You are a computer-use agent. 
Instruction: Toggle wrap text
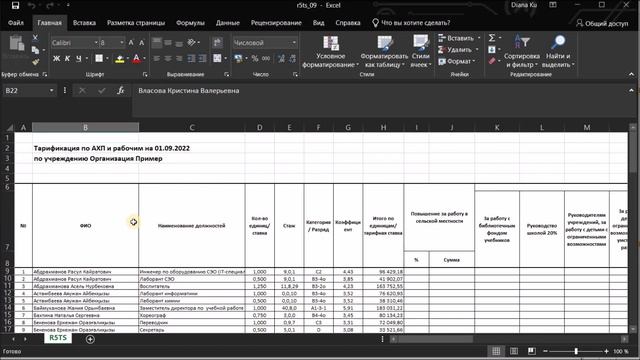(x=217, y=42)
